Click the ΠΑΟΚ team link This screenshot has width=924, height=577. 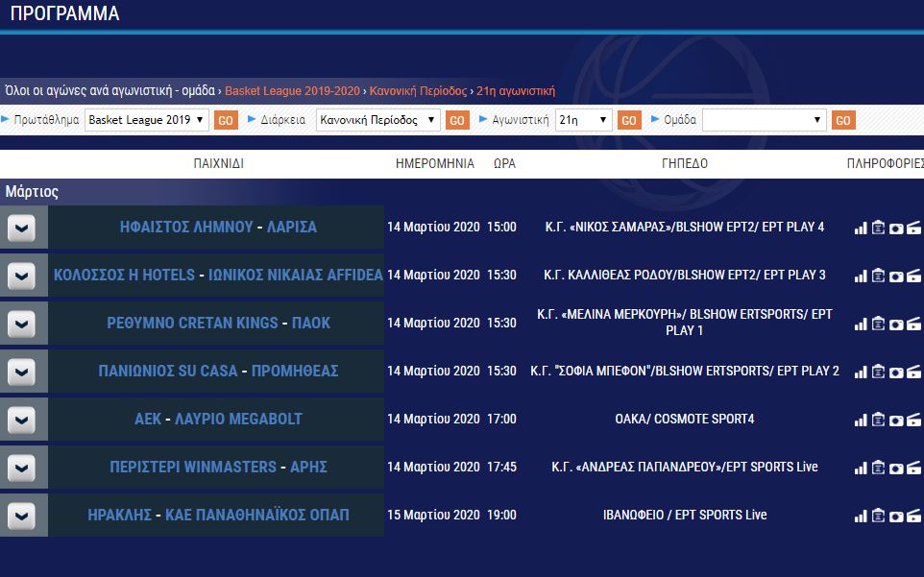point(310,324)
